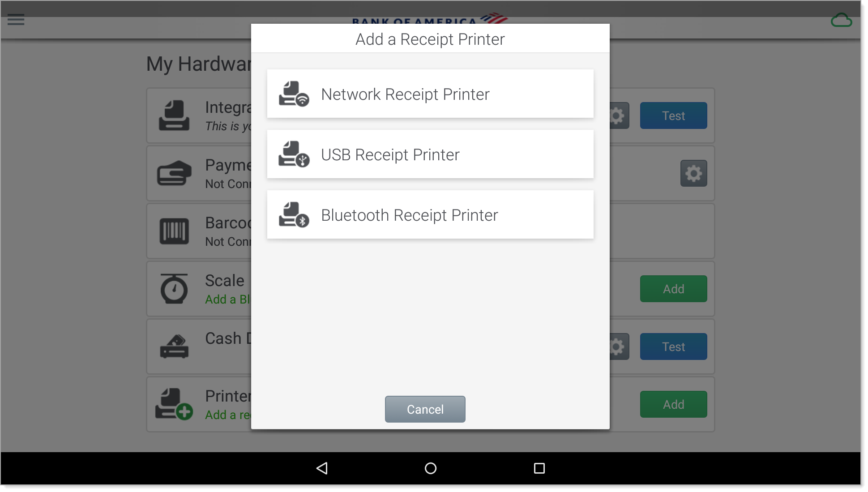This screenshot has height=492, width=868.
Task: Click the Printer add icon
Action: (x=174, y=404)
